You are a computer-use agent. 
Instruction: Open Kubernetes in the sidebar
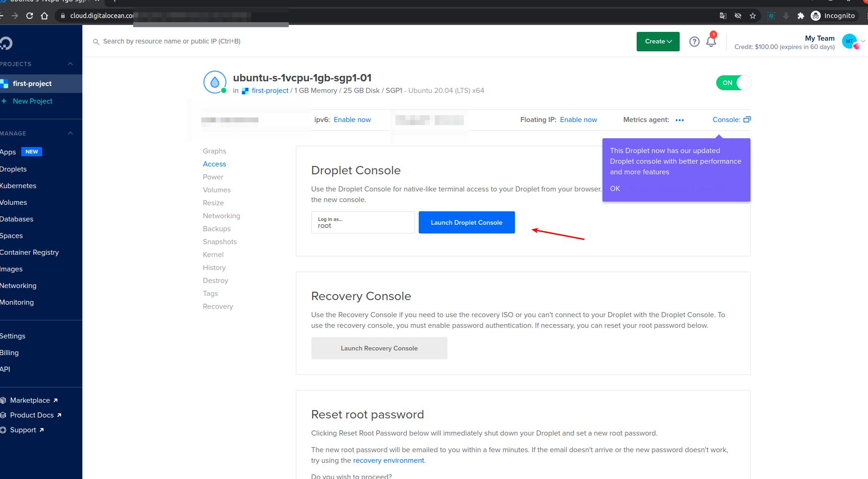tap(18, 186)
